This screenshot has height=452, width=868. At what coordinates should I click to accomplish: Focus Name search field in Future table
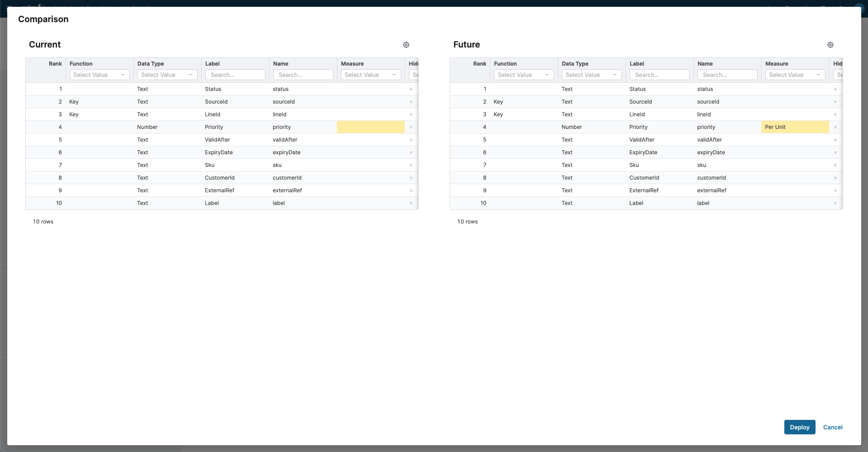(727, 75)
